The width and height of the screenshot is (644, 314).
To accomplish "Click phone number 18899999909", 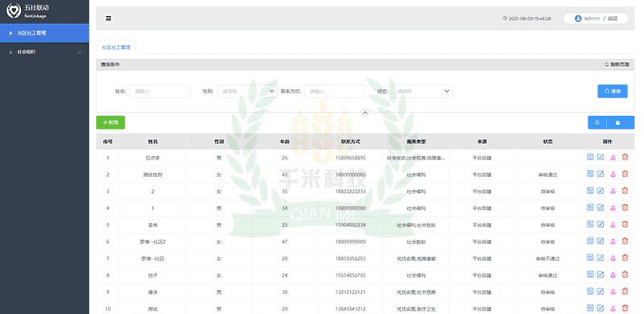I will (x=350, y=242).
